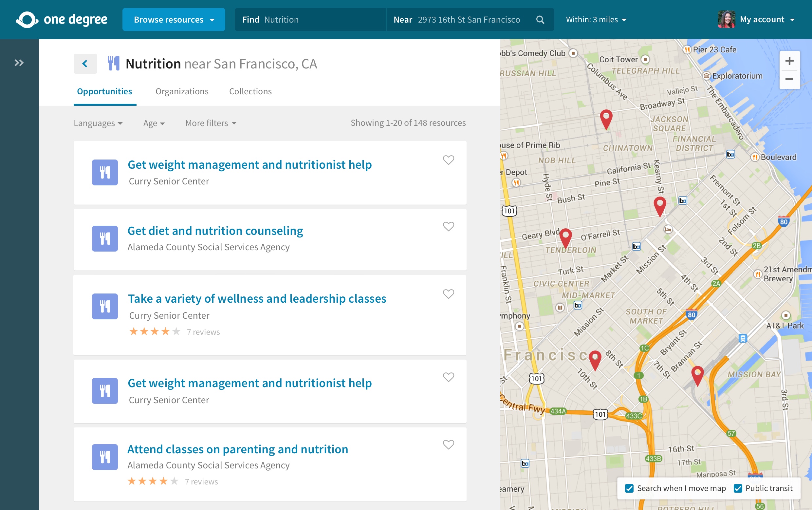Click the red map pin in Tenderloin
This screenshot has height=510, width=812.
(x=565, y=236)
